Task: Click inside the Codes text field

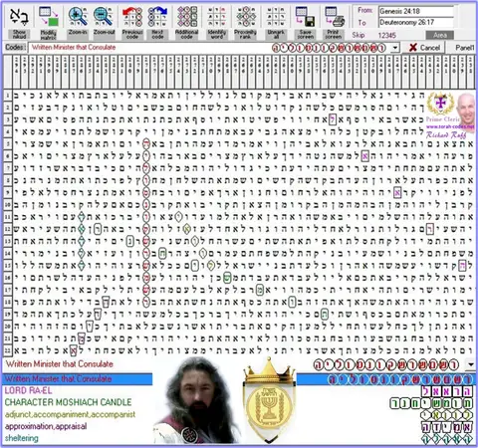Action: (210, 48)
